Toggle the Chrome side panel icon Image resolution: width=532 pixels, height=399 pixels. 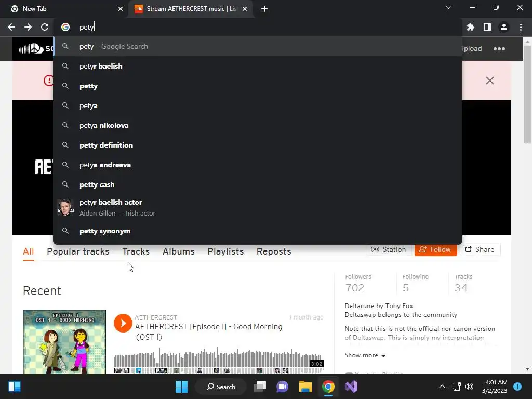point(487,27)
